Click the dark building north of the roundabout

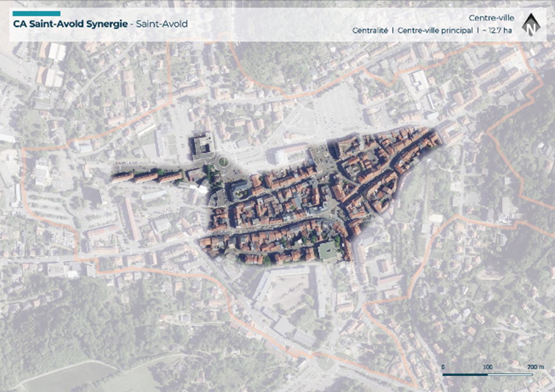point(201,147)
